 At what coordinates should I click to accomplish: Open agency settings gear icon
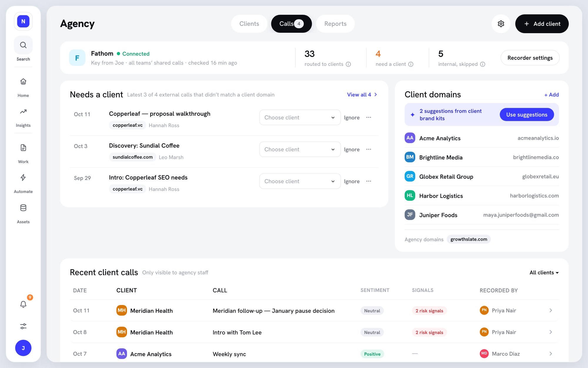pyautogui.click(x=501, y=24)
